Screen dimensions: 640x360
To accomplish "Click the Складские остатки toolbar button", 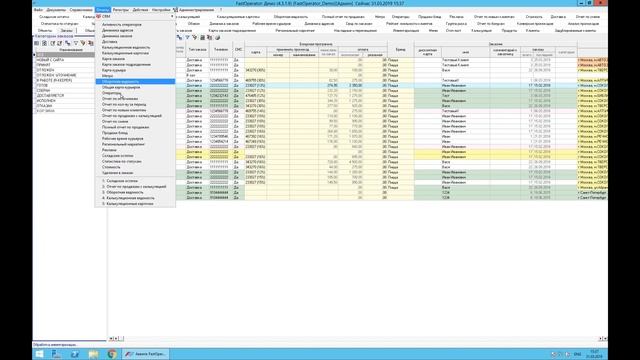I will click(x=54, y=17).
